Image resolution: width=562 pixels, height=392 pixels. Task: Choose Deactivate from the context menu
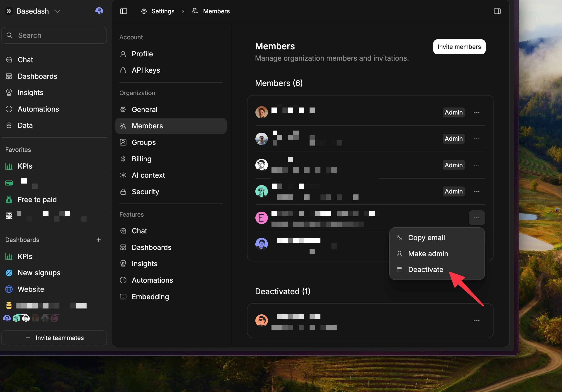(x=426, y=270)
